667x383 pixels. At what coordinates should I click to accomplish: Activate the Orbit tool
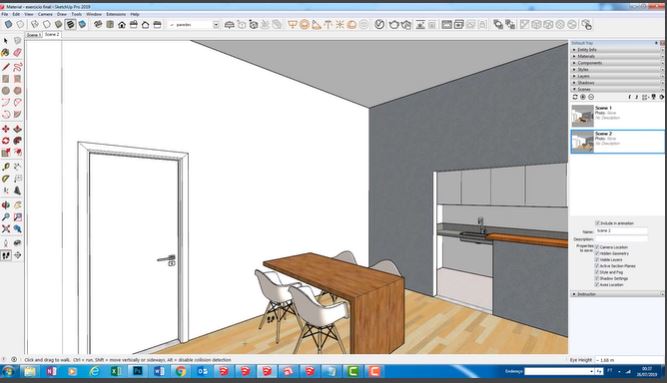(x=6, y=205)
